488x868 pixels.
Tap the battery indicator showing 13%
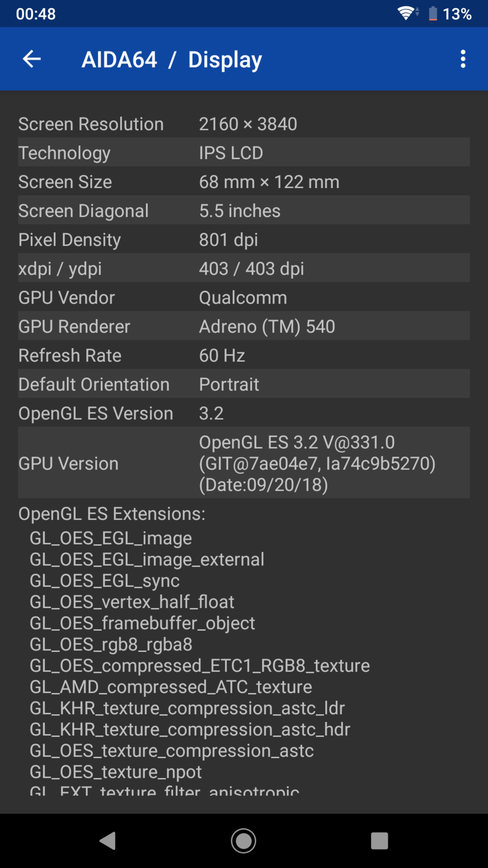click(x=448, y=14)
